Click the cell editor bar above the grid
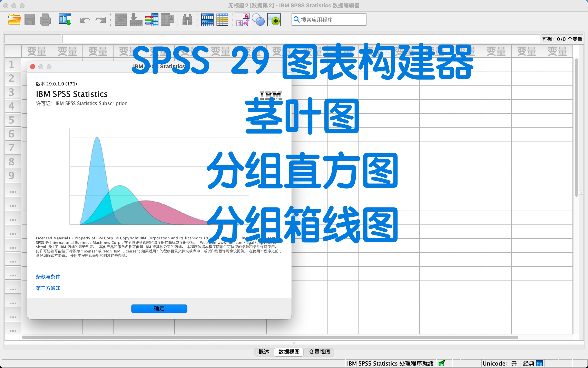This screenshot has width=588, height=368. (x=301, y=39)
